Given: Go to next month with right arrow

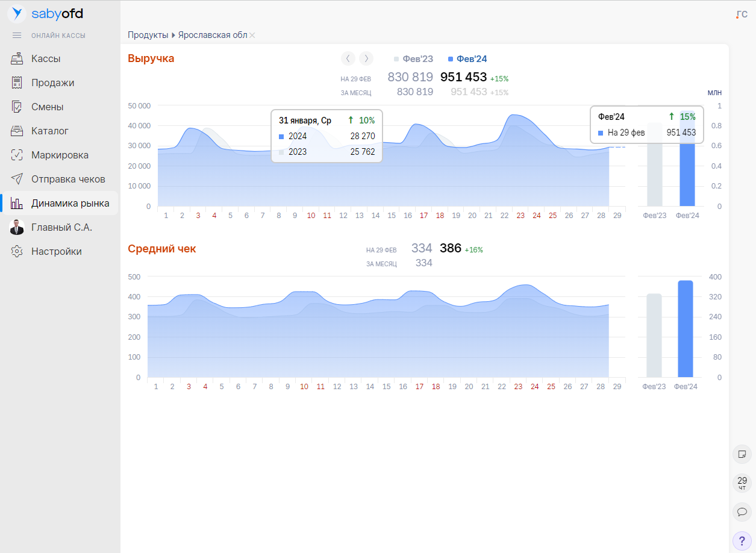Looking at the screenshot, I should (366, 58).
